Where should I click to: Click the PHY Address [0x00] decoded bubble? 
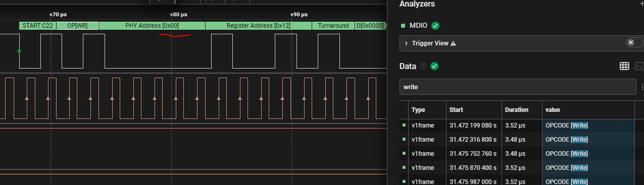click(152, 26)
